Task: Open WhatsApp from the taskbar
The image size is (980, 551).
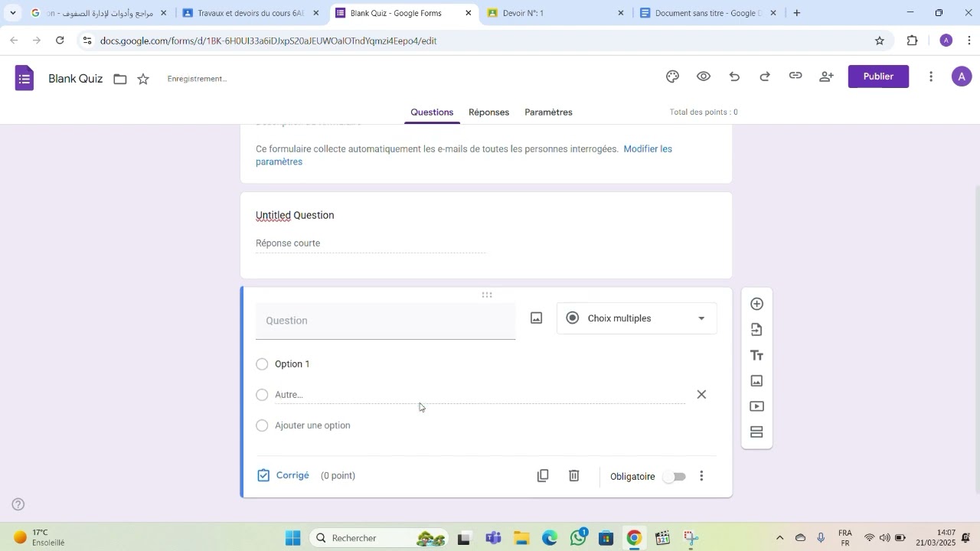Action: (578, 538)
